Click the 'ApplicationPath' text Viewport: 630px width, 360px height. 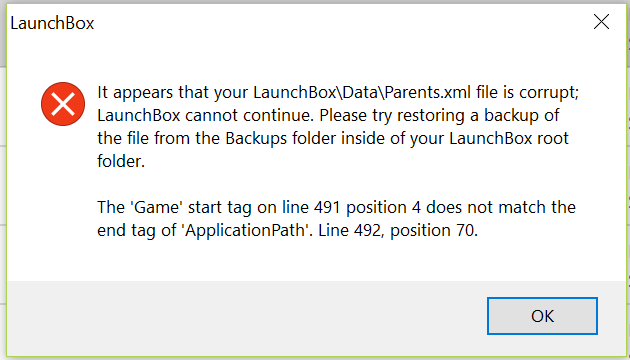tap(245, 231)
